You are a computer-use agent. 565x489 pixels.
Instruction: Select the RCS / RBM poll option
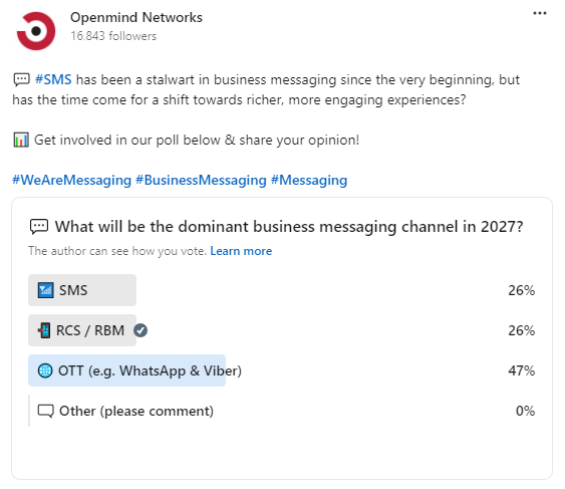coord(281,330)
